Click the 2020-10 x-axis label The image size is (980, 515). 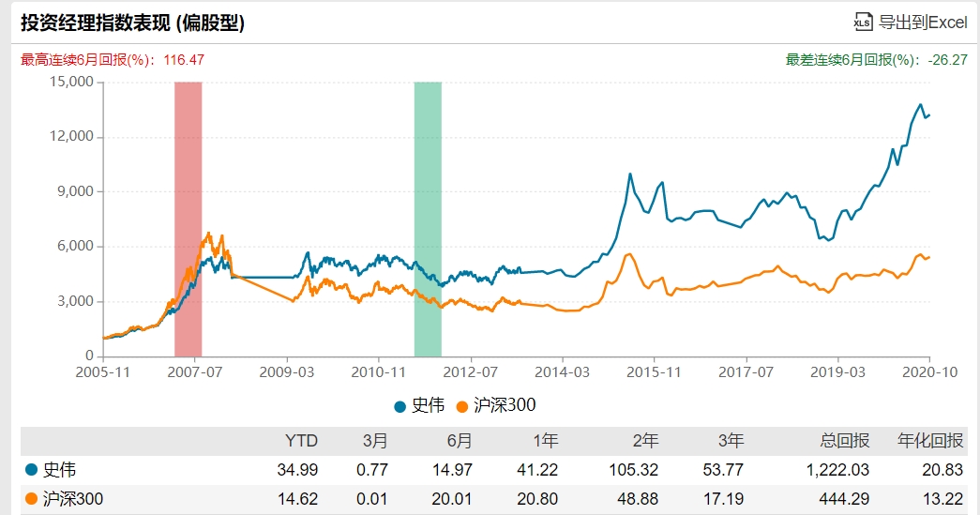[x=930, y=372]
